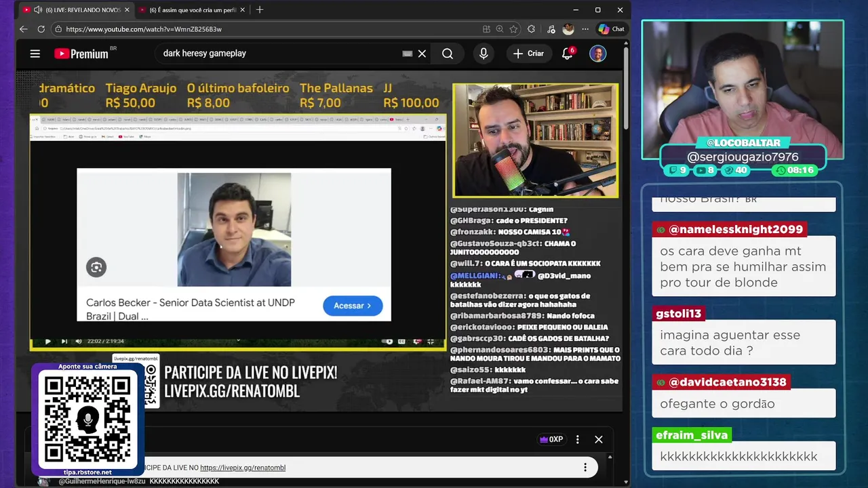Toggle autoplay switch in the player
This screenshot has height=488, width=868.
click(x=388, y=341)
